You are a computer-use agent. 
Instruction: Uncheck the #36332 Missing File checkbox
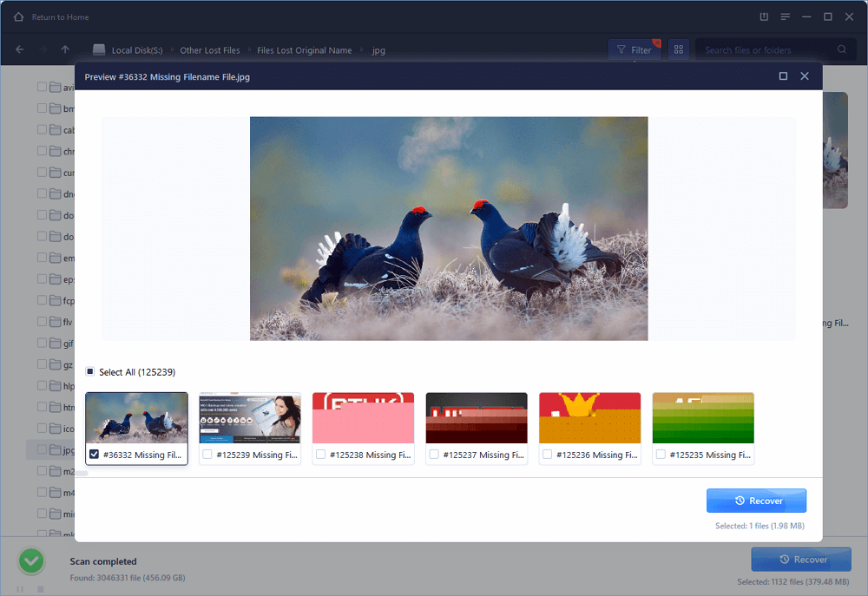(94, 455)
